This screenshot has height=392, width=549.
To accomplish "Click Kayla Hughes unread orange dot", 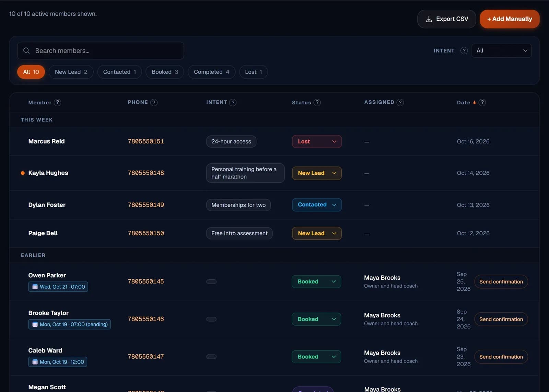I will point(23,173).
